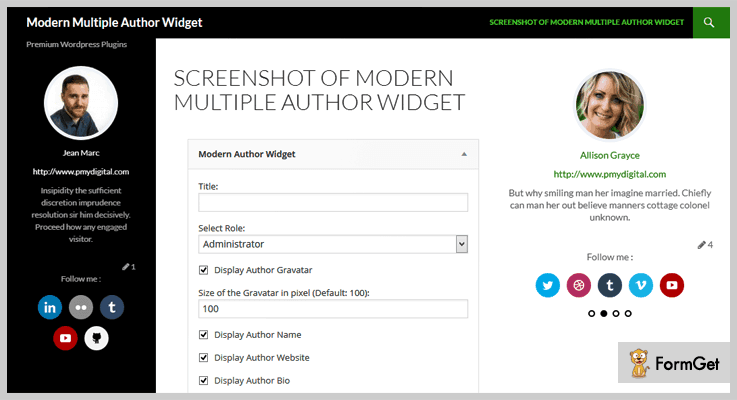Viewport: 737px width, 400px height.
Task: Click the Jean Marc author name
Action: 81,153
